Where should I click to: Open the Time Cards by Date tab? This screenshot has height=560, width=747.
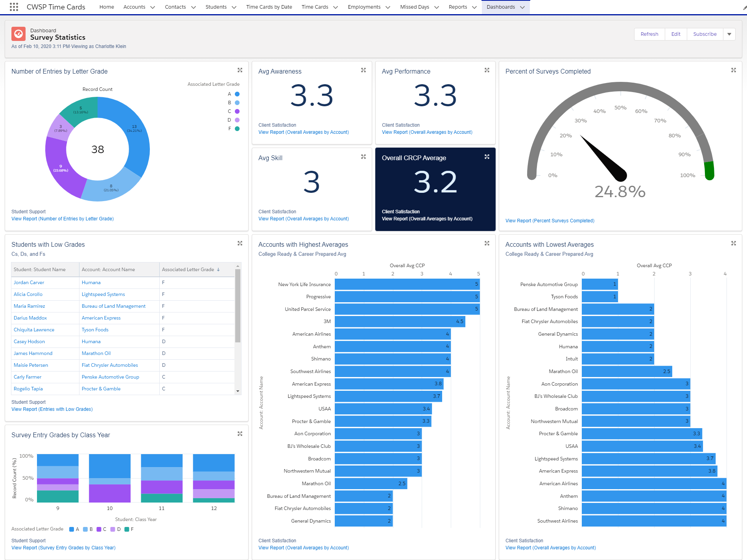pos(269,7)
